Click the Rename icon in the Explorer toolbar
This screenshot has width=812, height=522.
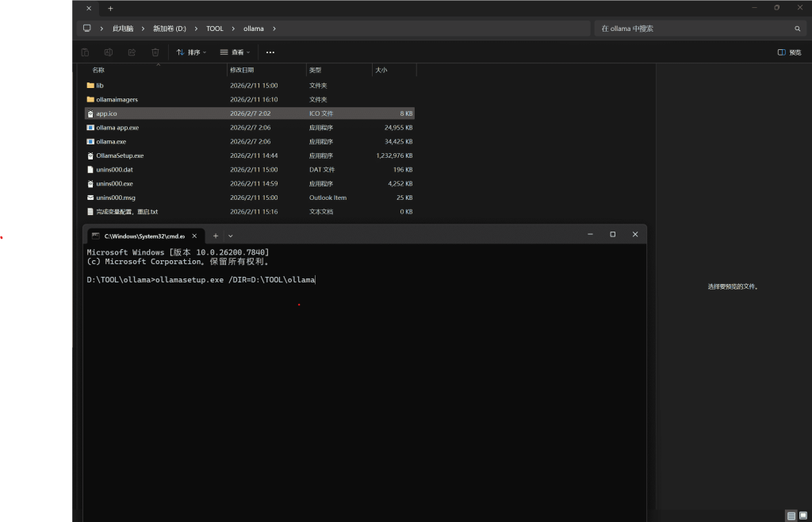(x=109, y=52)
